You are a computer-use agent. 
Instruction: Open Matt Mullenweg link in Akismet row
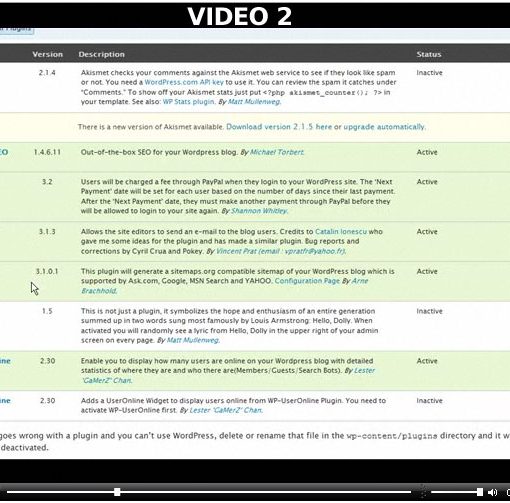pyautogui.click(x=254, y=102)
